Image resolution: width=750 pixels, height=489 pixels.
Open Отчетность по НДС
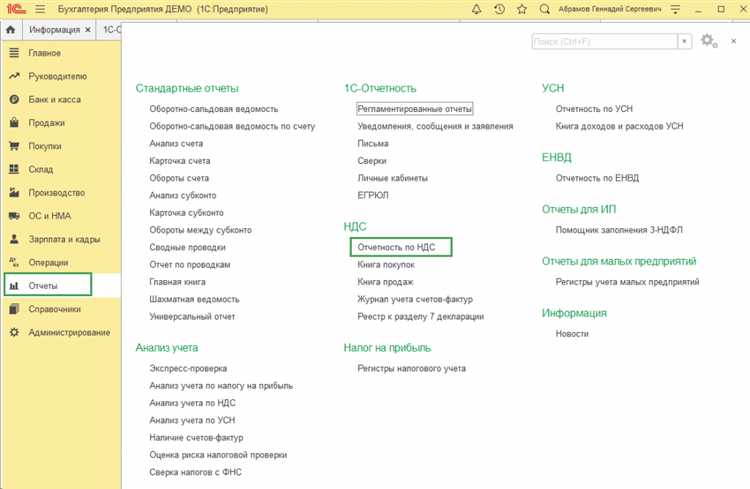[396, 247]
